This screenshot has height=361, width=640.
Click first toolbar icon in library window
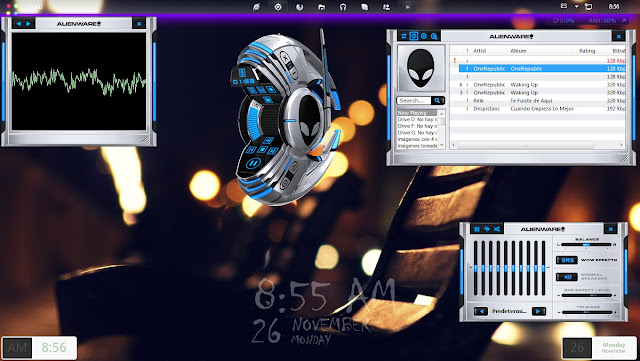(404, 36)
